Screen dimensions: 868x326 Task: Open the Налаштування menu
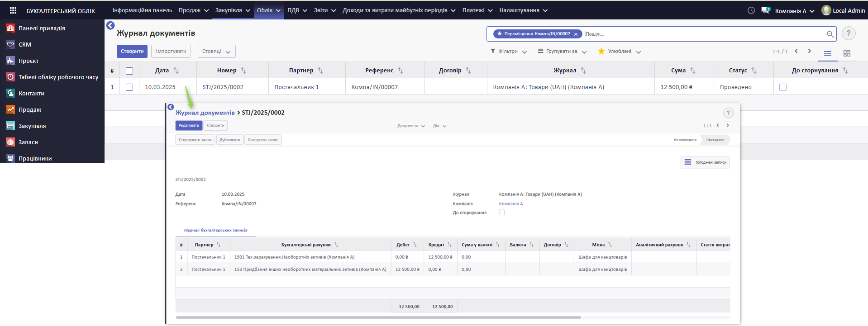point(524,10)
